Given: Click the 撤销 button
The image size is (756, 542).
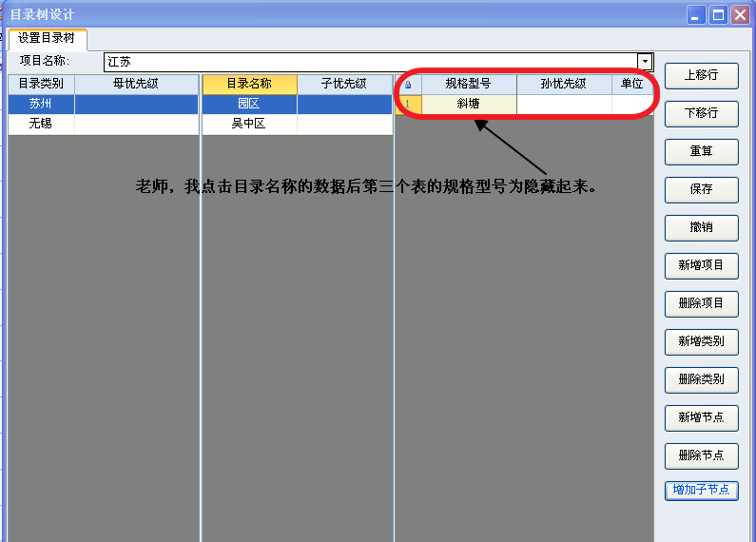Looking at the screenshot, I should point(701,228).
